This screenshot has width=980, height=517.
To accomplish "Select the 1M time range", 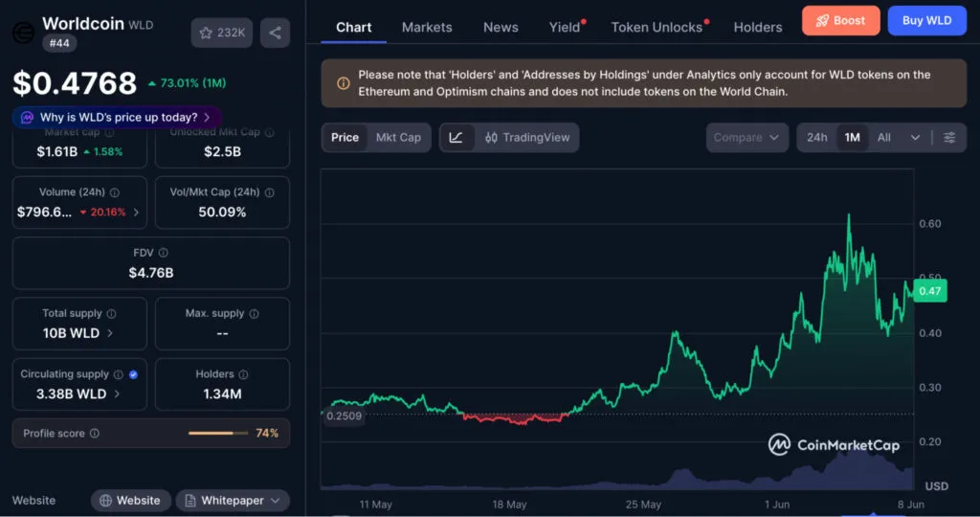I will coord(853,138).
